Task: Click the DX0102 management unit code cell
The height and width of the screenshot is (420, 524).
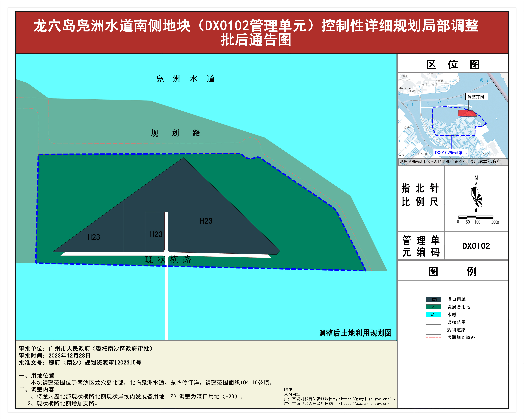Action: coord(476,246)
